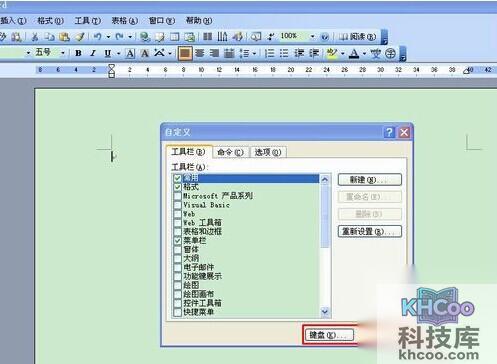Click the Align Left icon

(x=185, y=53)
